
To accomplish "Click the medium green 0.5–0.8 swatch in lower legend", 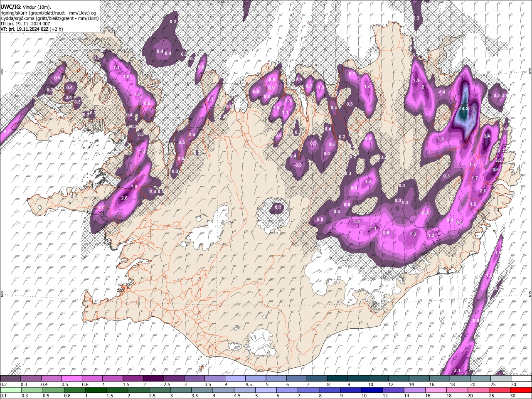I will [53, 390].
